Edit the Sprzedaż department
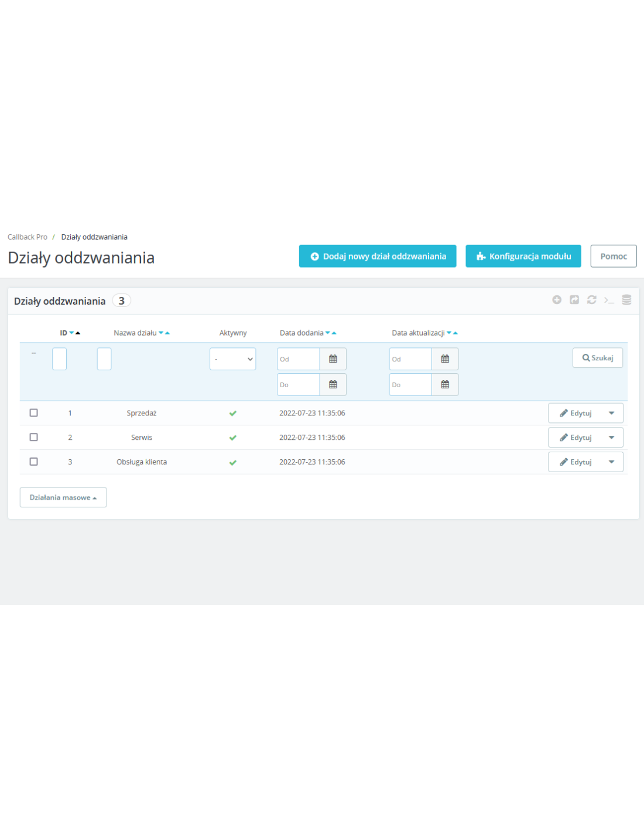 pyautogui.click(x=576, y=413)
